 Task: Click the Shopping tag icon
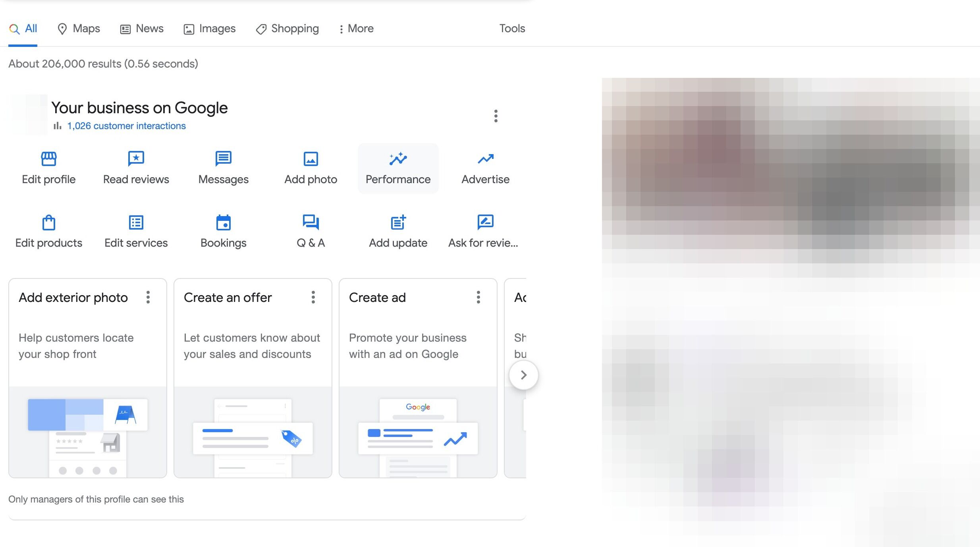click(x=261, y=29)
